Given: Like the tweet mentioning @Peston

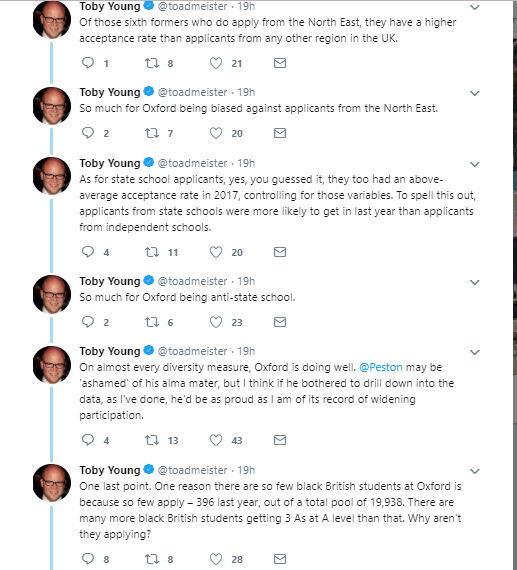Looking at the screenshot, I should [x=216, y=440].
